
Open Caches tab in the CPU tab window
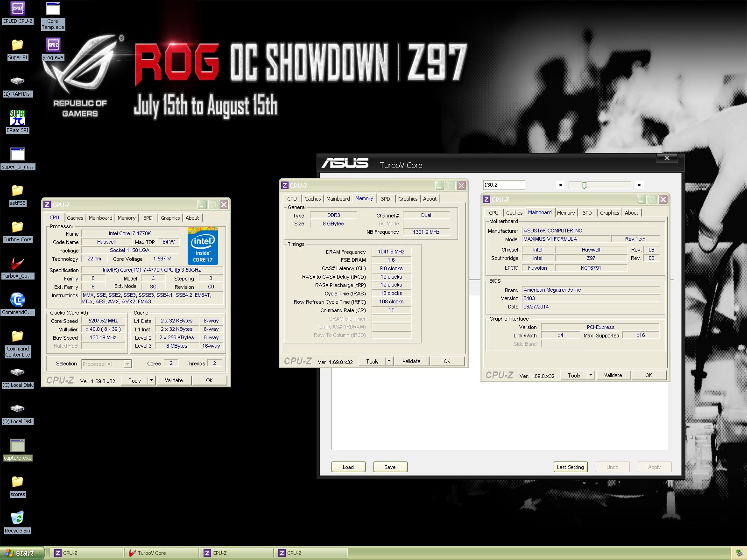75,218
